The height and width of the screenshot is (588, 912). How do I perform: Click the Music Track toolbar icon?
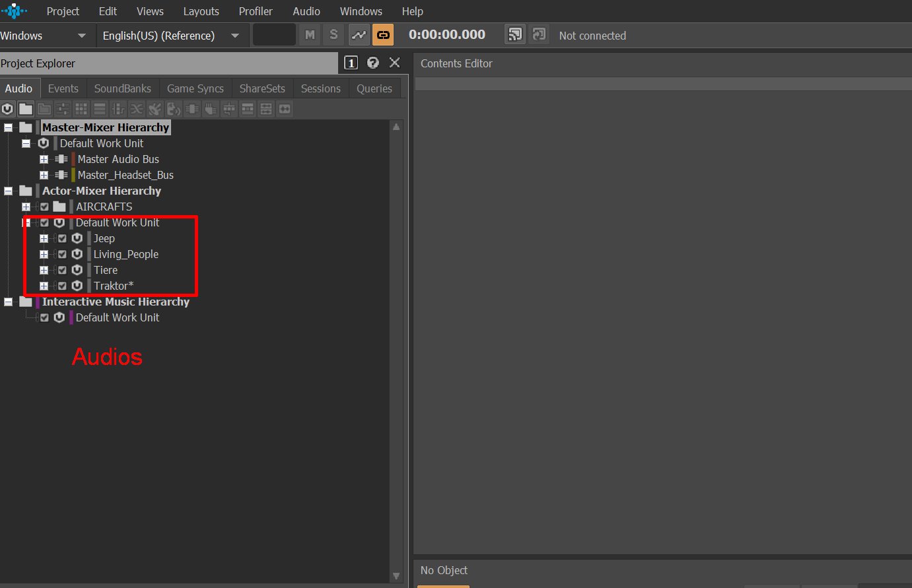tap(285, 109)
